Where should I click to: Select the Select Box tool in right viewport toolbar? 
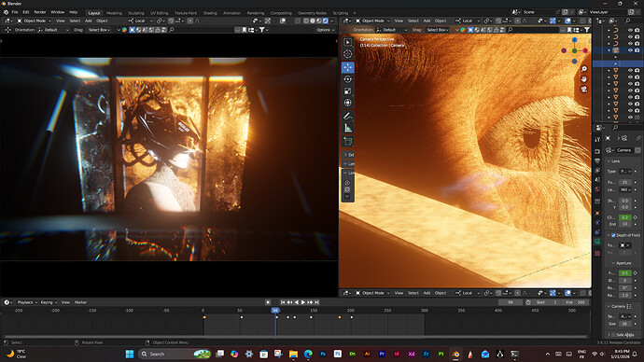click(348, 42)
